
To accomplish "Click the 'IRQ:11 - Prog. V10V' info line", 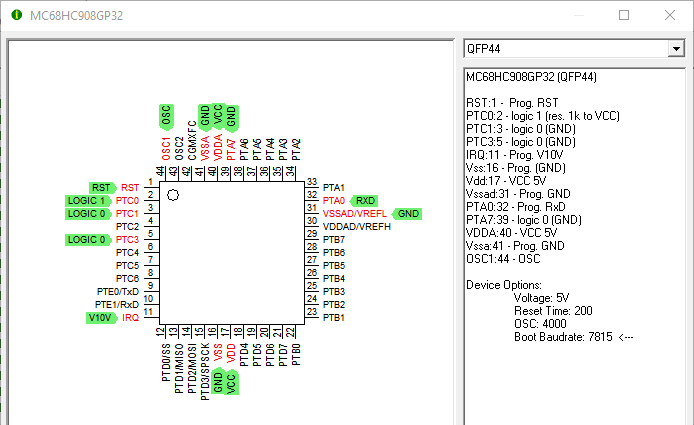I will pyautogui.click(x=514, y=155).
